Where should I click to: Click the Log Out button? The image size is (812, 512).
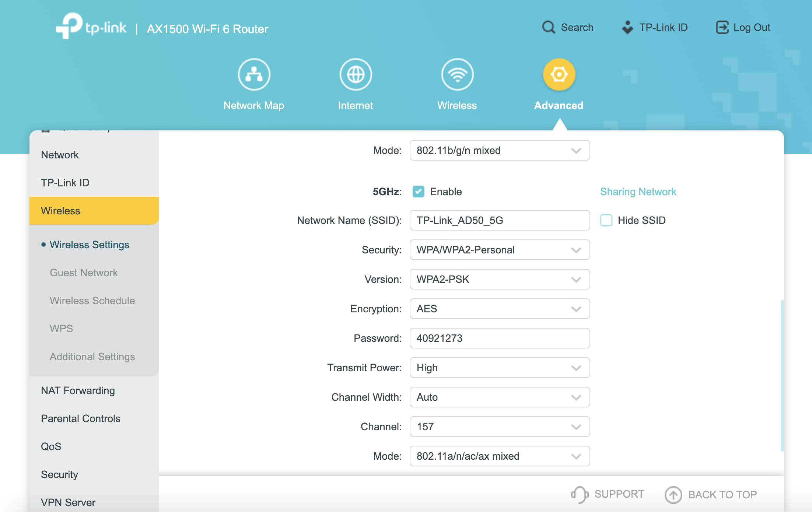tap(743, 27)
